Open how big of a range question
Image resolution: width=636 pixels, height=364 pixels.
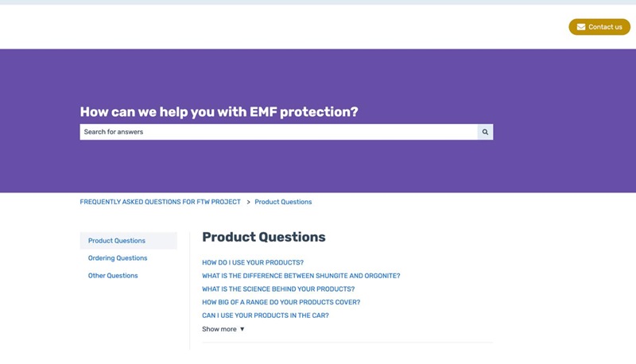tap(281, 302)
